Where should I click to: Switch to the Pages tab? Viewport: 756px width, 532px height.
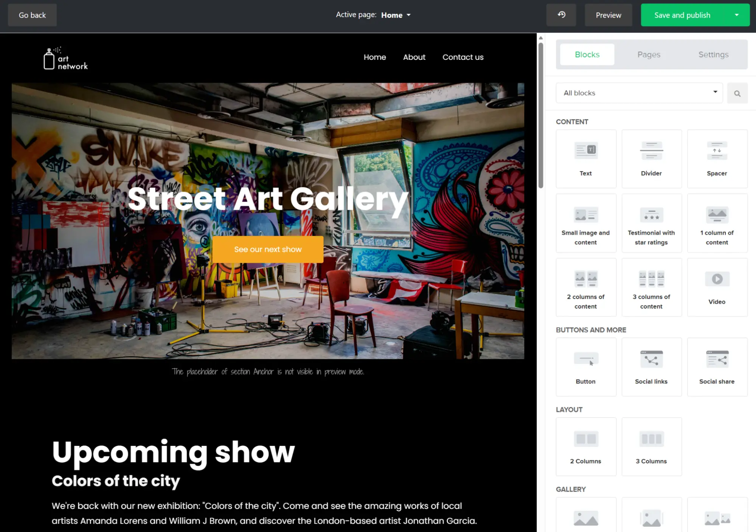coord(649,54)
